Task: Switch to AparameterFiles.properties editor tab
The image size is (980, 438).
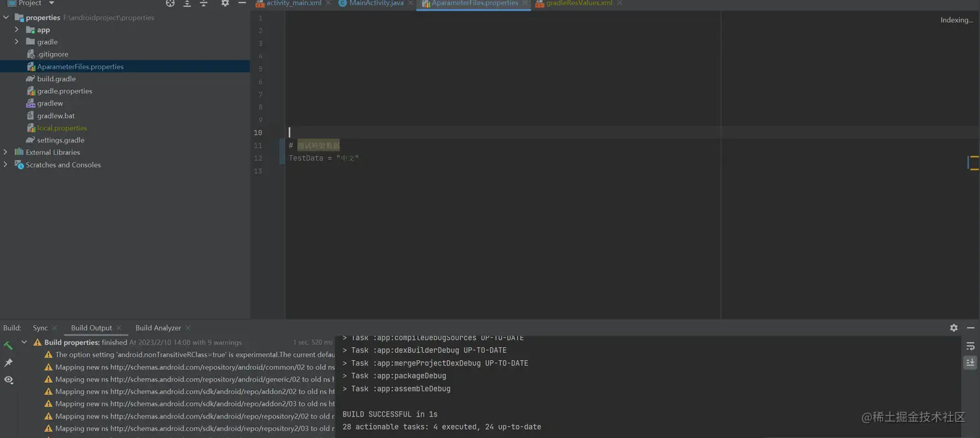Action: pyautogui.click(x=474, y=3)
